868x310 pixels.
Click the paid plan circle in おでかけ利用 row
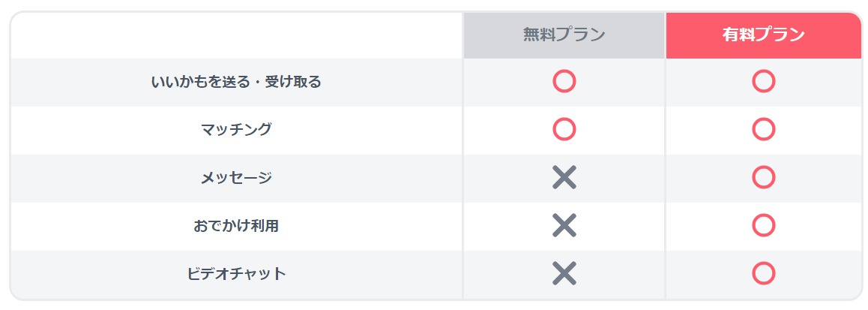pos(763,226)
